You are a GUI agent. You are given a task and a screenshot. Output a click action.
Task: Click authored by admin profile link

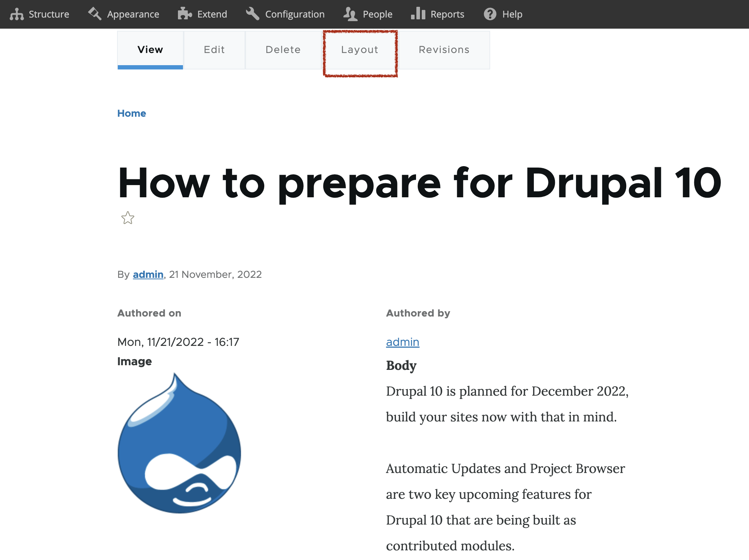click(x=402, y=341)
